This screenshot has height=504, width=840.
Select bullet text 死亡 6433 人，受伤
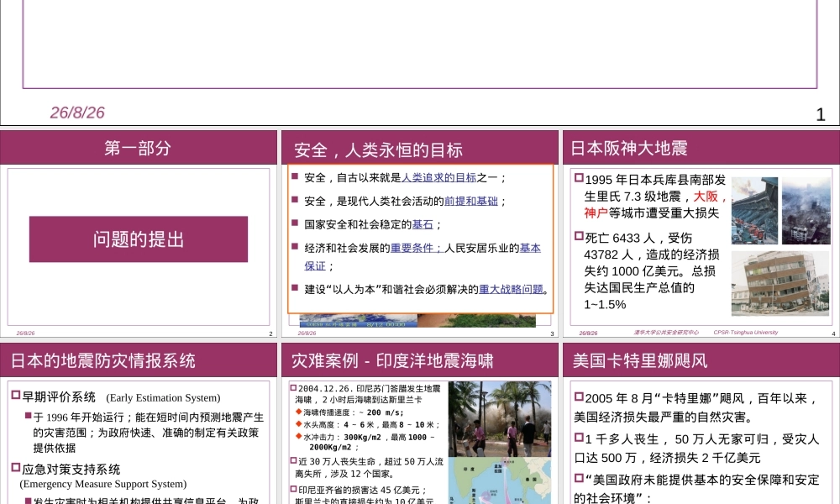[638, 238]
